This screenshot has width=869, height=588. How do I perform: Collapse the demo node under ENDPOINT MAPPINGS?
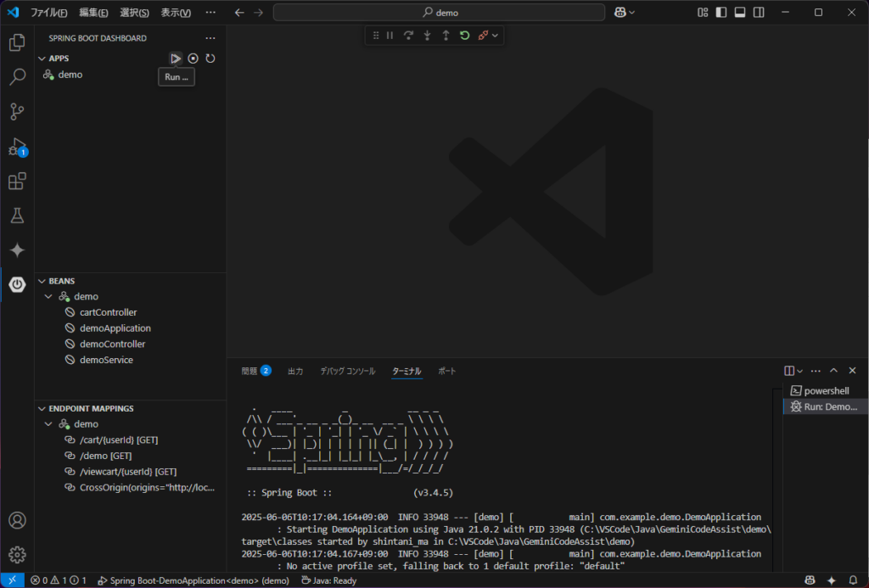[48, 424]
